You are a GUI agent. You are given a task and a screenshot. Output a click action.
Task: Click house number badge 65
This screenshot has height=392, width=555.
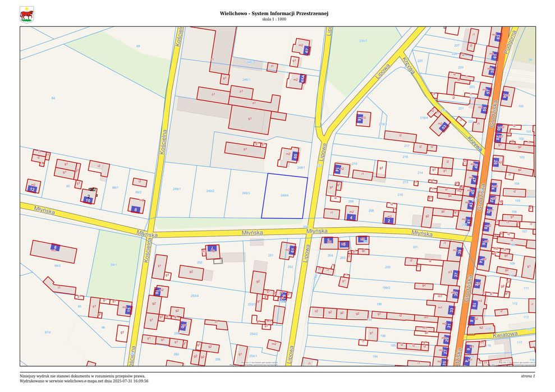(x=296, y=156)
